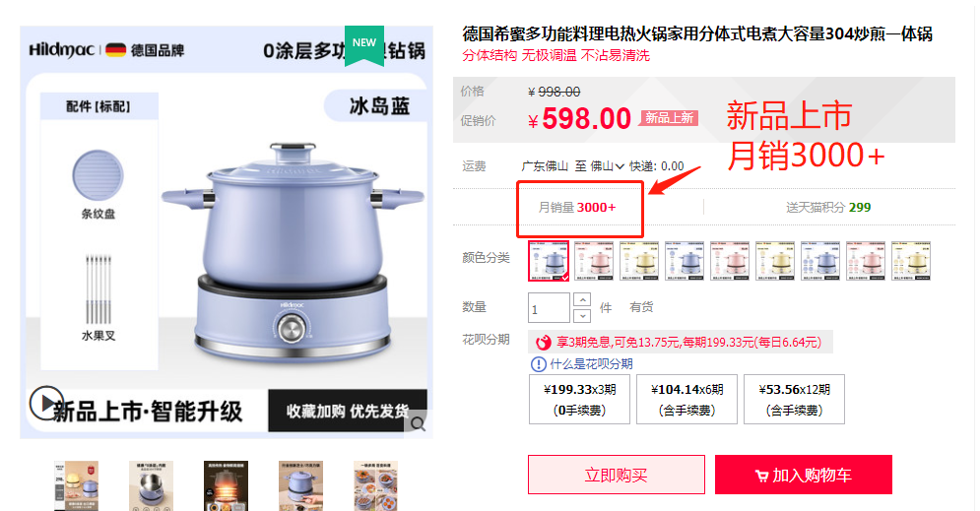Open the 什么是花呗分期 link

click(x=591, y=364)
